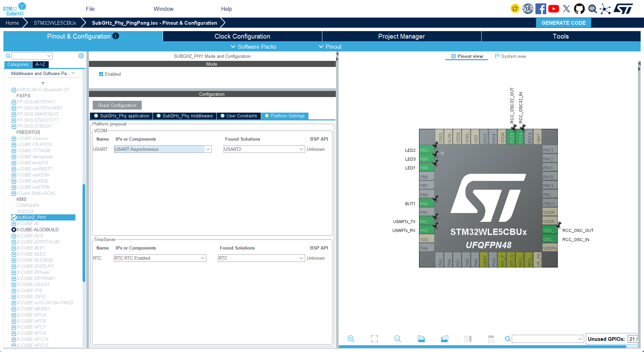Click the STM32CubeMX logo

(15, 9)
